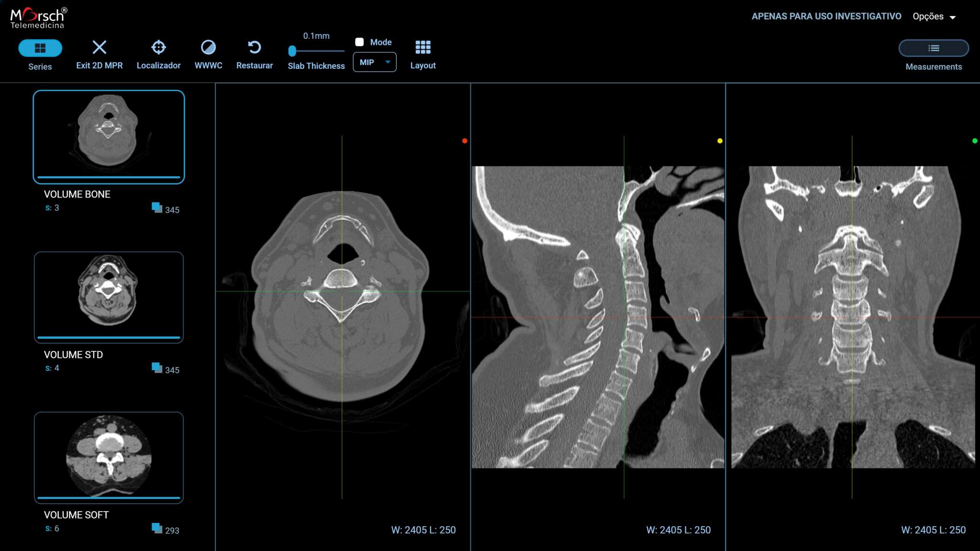The image size is (980, 551).
Task: Select the VOLUME SOFT series thumbnail
Action: point(109,457)
